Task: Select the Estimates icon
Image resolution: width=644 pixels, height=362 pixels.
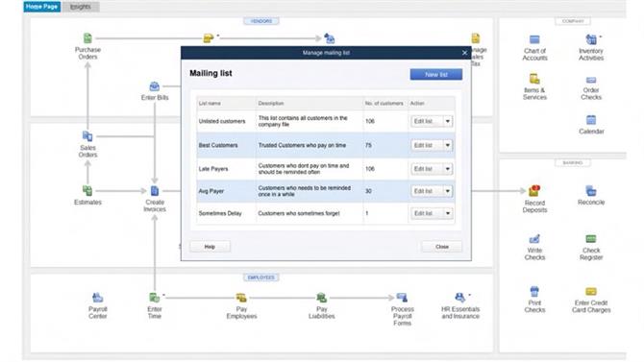Action: click(x=87, y=191)
